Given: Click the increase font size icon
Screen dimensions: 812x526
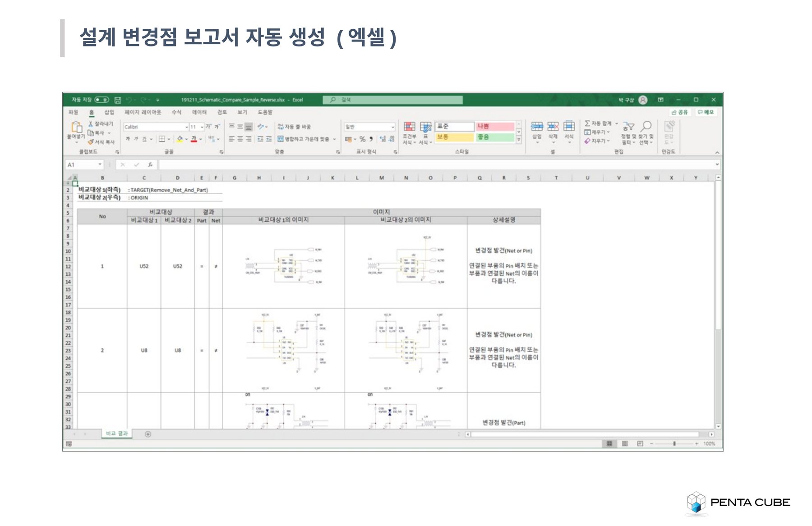Looking at the screenshot, I should click(209, 127).
